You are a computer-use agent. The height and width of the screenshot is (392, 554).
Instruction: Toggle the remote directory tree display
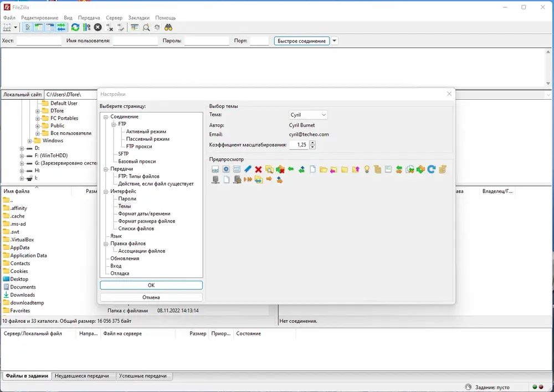point(50,28)
